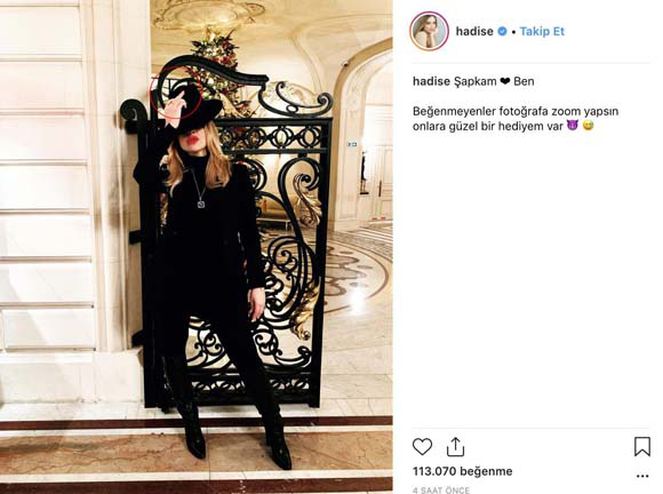The height and width of the screenshot is (494, 663).
Task: Follow the account via Takip Et
Action: (x=542, y=31)
